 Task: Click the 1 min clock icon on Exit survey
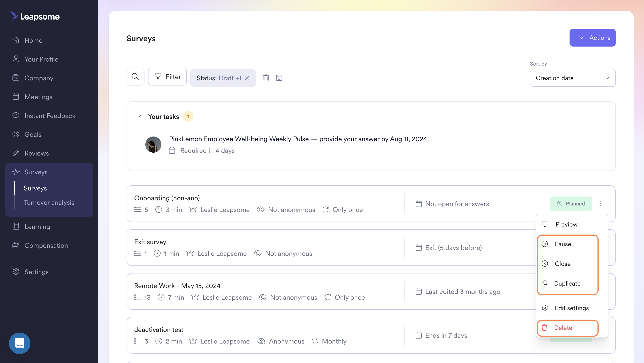click(x=157, y=253)
